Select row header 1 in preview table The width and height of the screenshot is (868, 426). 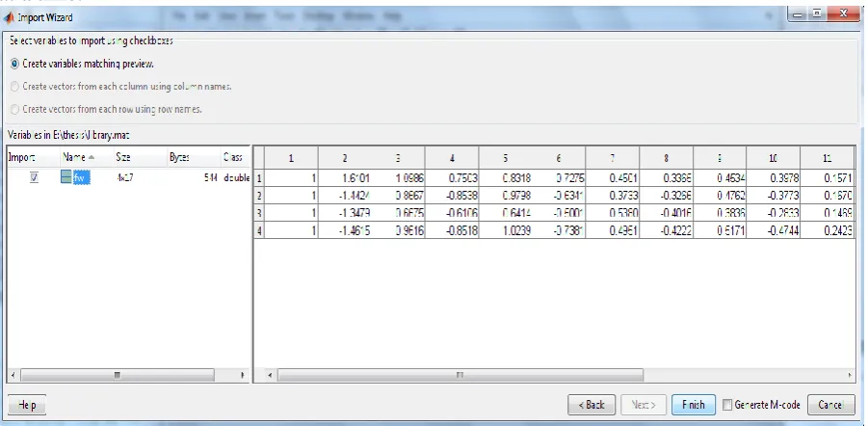click(258, 178)
